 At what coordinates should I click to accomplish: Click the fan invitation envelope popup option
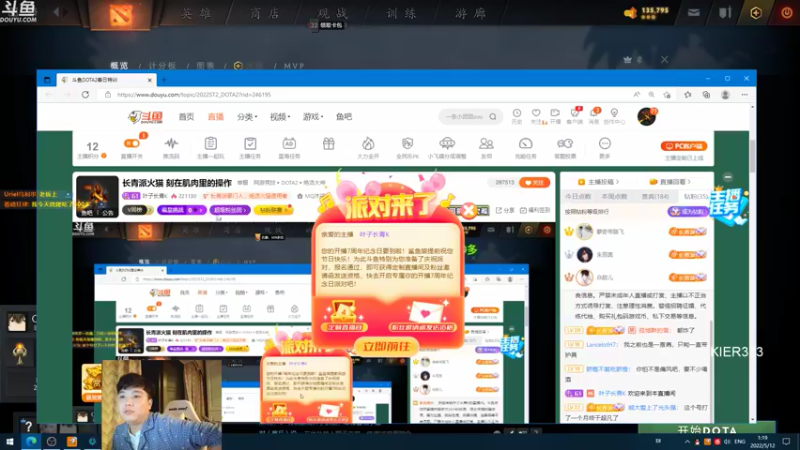[x=422, y=317]
